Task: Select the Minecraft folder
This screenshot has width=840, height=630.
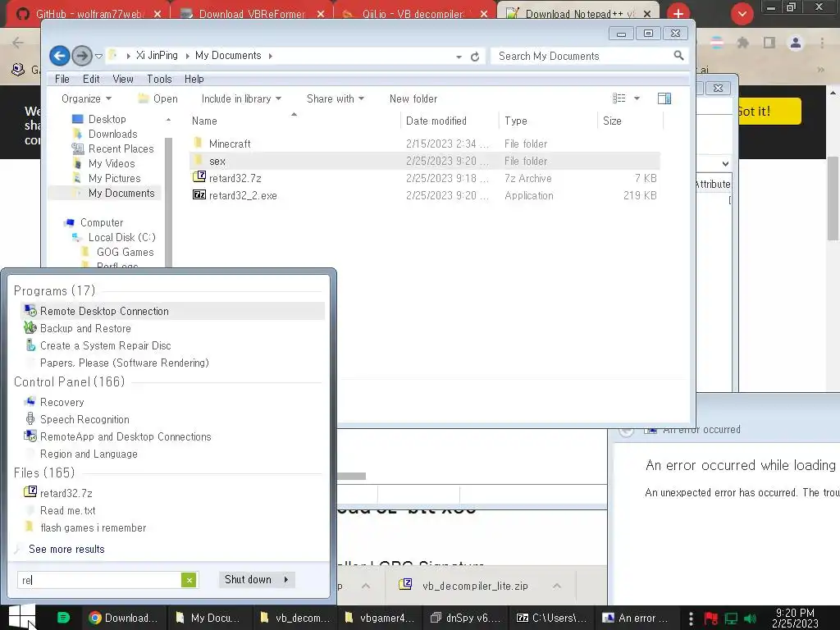Action: pyautogui.click(x=230, y=144)
